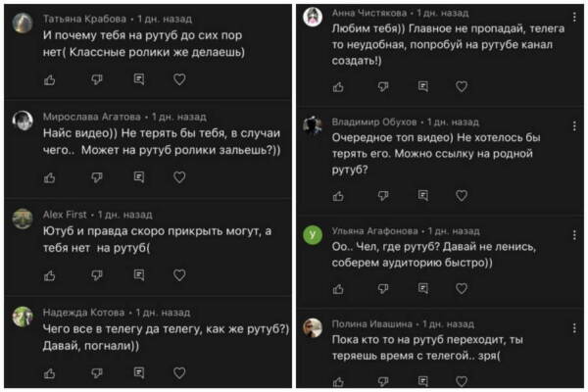Like Анна Чистякова's comment
The height and width of the screenshot is (392, 588).
coord(338,86)
